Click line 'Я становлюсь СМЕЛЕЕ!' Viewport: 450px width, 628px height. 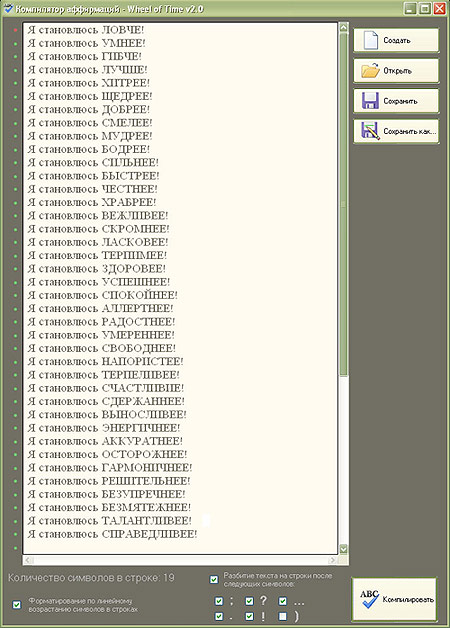click(x=90, y=123)
